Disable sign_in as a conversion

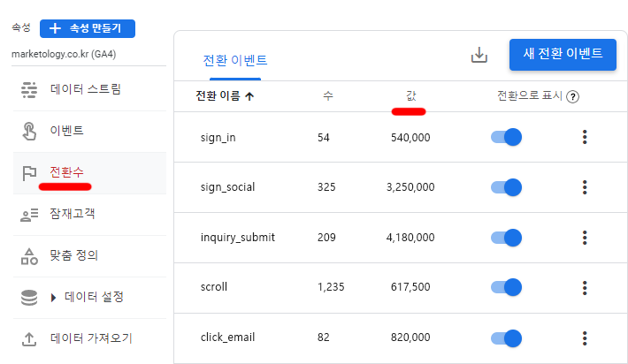point(506,137)
